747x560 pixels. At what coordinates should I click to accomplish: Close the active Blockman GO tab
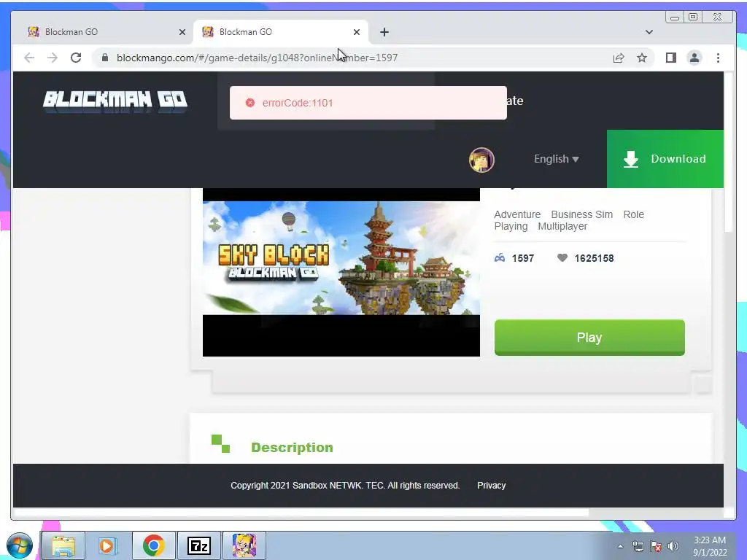coord(356,32)
